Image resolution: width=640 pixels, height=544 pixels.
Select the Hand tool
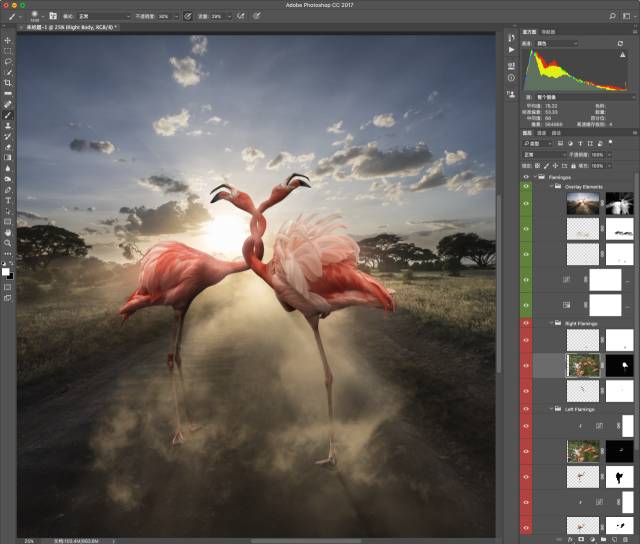point(8,232)
